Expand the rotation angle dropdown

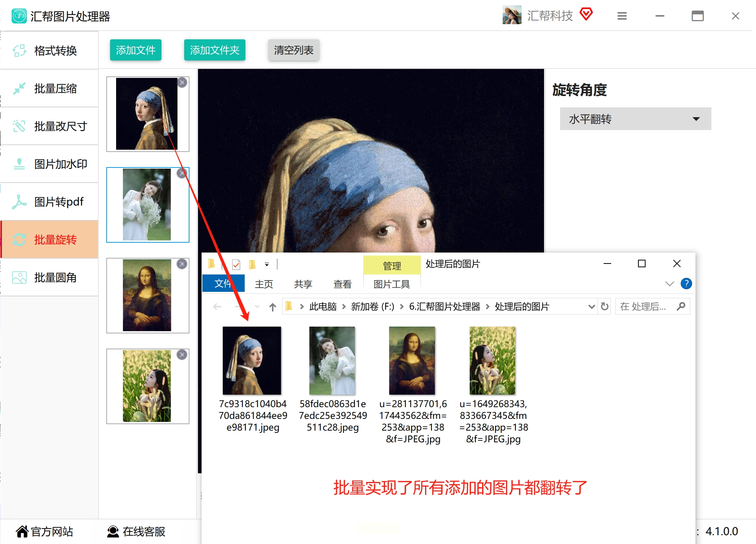[x=696, y=119]
